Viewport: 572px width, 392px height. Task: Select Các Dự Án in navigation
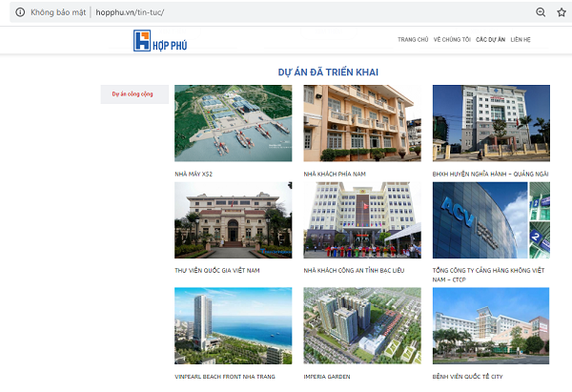pos(490,40)
